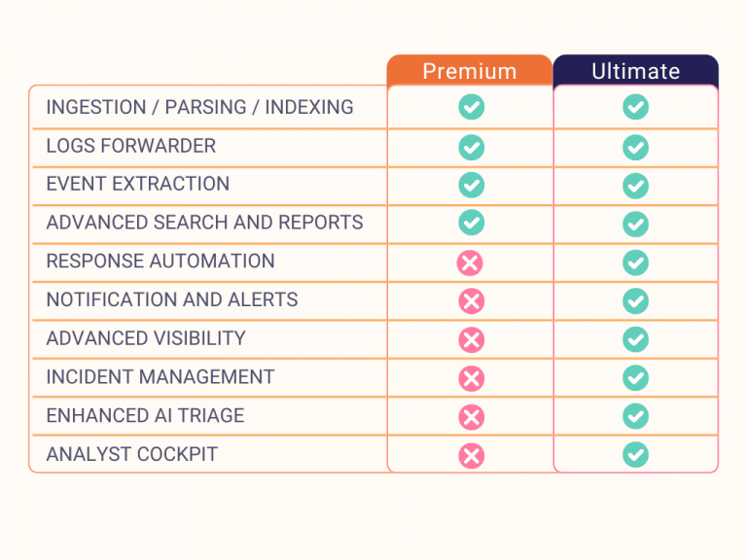
Task: Click Ultimate checkmark for Logs Forwarder
Action: [635, 147]
